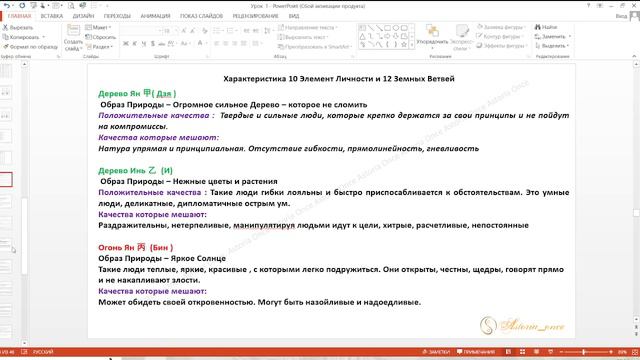640x360 pixels.
Task: Switch to slide sorter view in status bar
Action: click(x=522, y=352)
